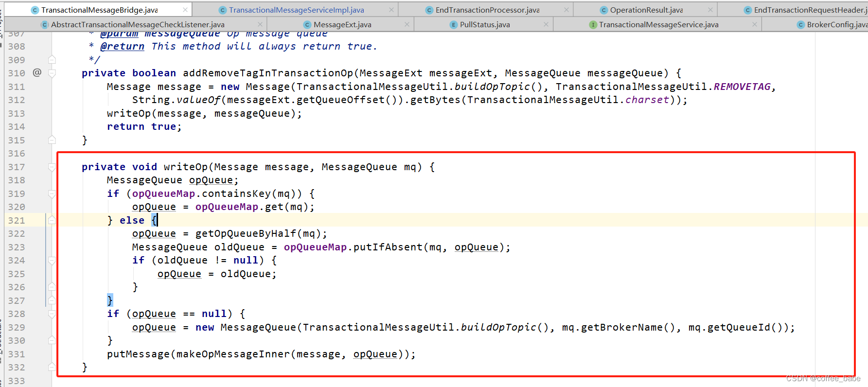Click class icon on AbstractTransactionalMessageCheckListener.java tab
Image resolution: width=868 pixels, height=387 pixels.
click(x=45, y=25)
